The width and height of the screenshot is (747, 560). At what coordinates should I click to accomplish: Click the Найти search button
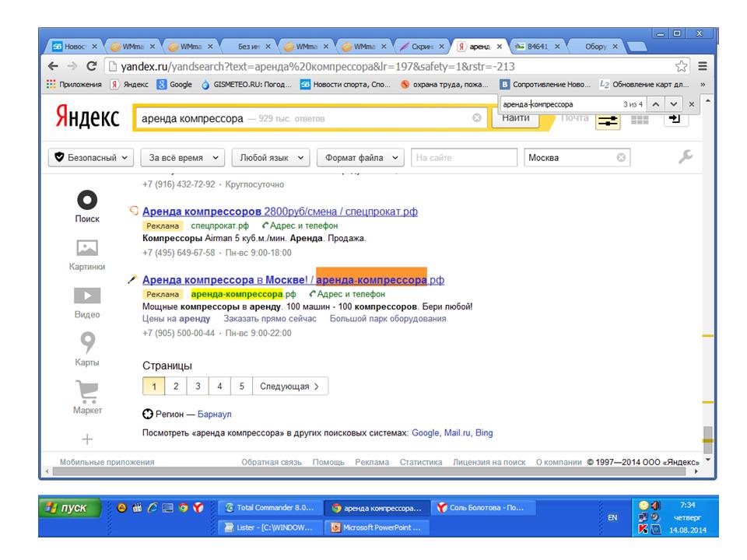(515, 119)
